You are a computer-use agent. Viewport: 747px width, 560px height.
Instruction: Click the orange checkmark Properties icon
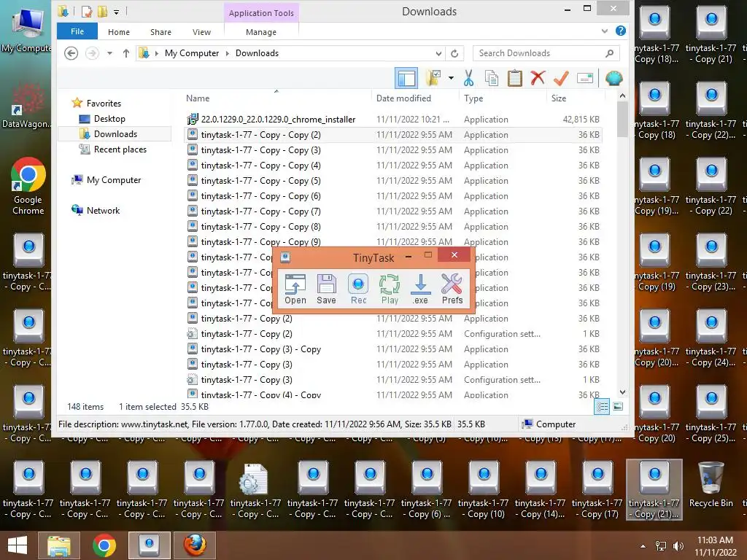561,77
